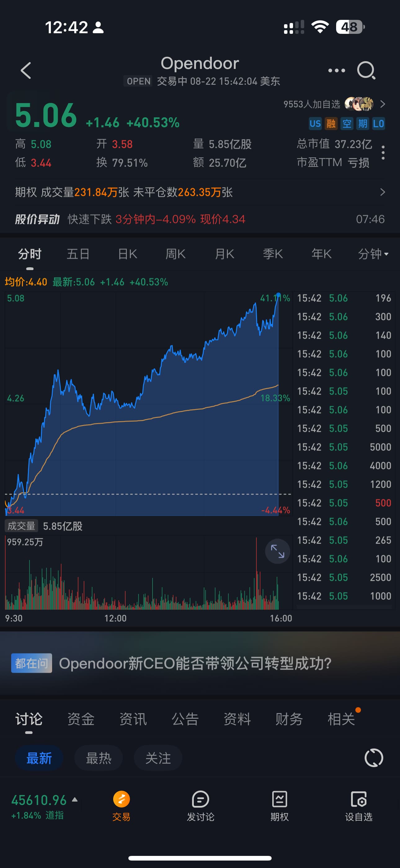The height and width of the screenshot is (868, 400).
Task: Tap the search magnifier icon
Action: pos(366,70)
